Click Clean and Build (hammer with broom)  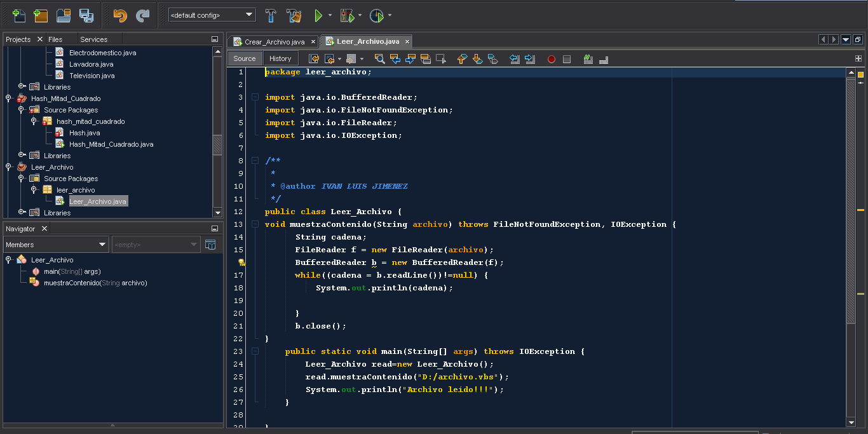pos(294,15)
